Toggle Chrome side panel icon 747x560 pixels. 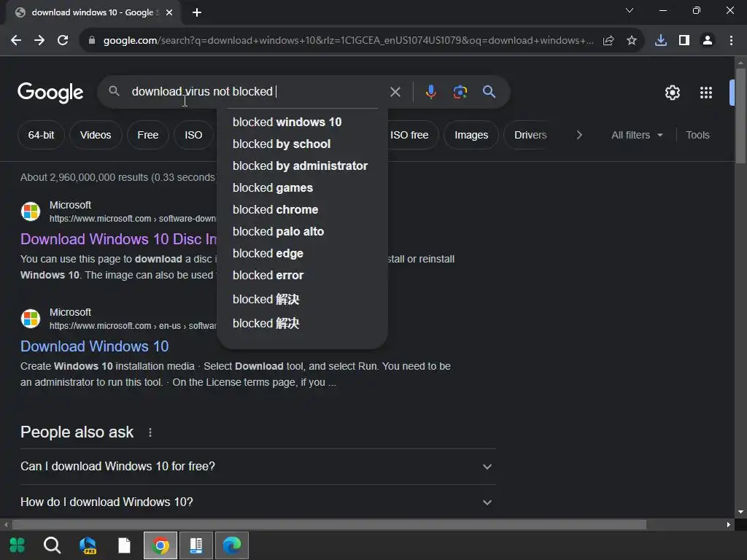[x=684, y=41]
